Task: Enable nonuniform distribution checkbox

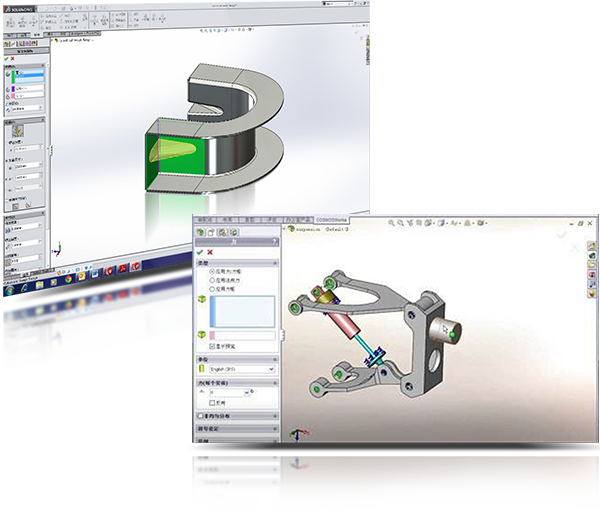Action: pos(201,416)
